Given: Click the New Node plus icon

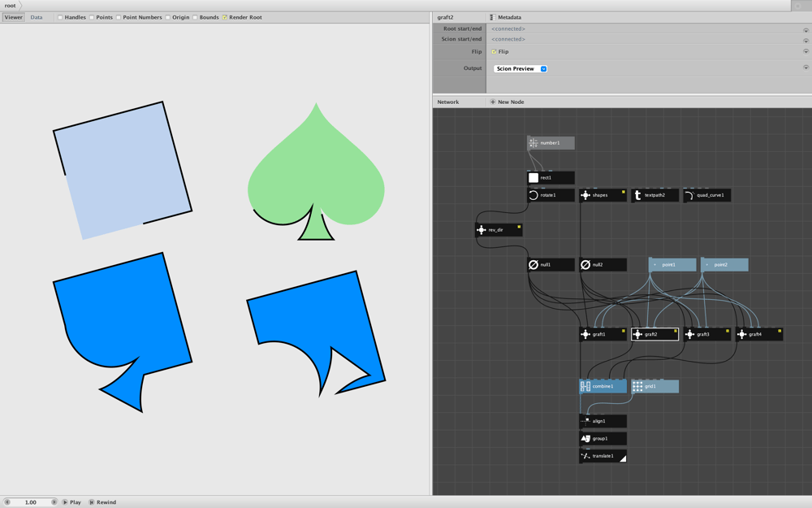Looking at the screenshot, I should (493, 102).
